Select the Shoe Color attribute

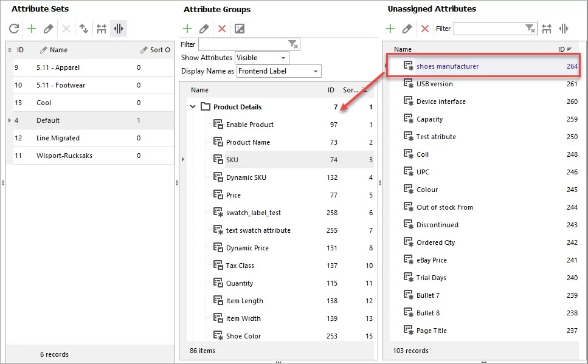pos(243,336)
